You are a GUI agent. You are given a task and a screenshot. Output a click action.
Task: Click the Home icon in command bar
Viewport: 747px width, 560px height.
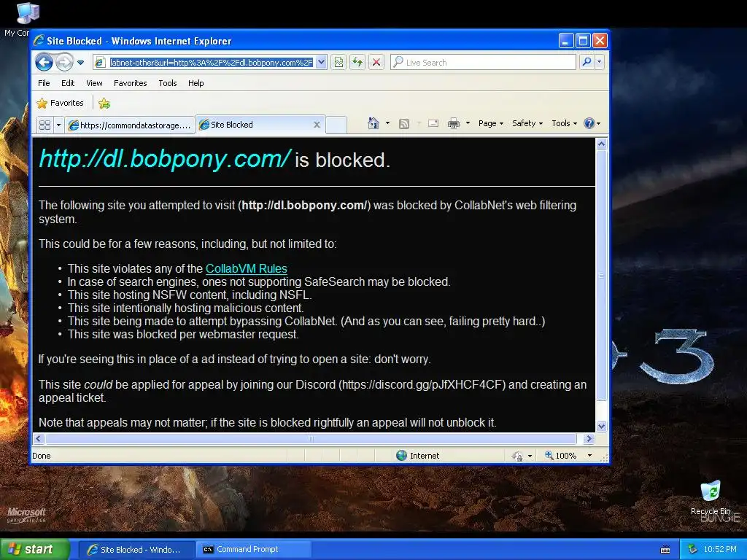click(373, 123)
